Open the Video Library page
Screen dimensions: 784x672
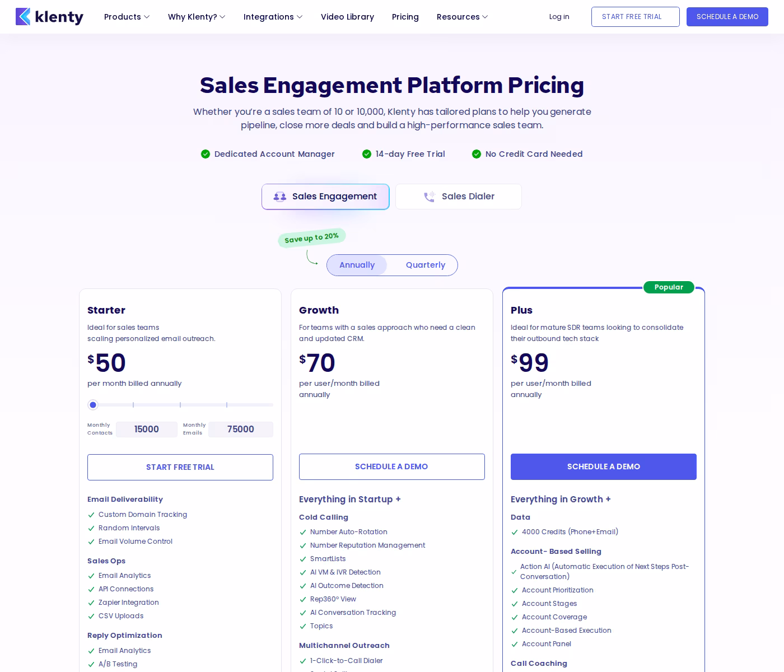click(347, 17)
